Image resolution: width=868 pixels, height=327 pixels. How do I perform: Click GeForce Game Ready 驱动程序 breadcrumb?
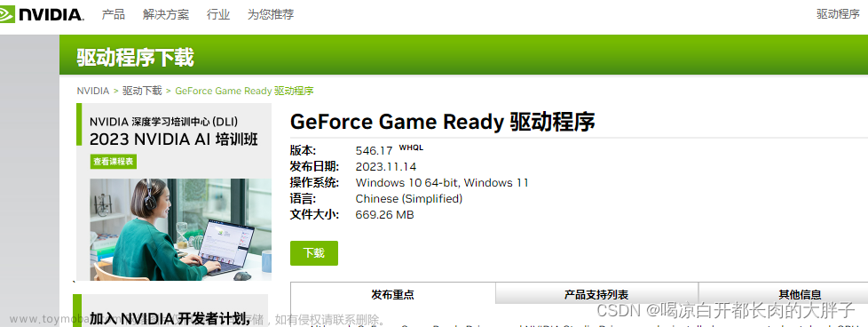(244, 91)
